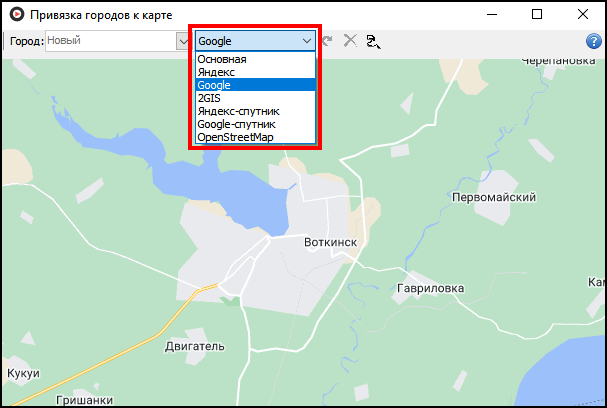Click the application icon in the title bar
Screen dimensions: 607x408
tap(16, 14)
